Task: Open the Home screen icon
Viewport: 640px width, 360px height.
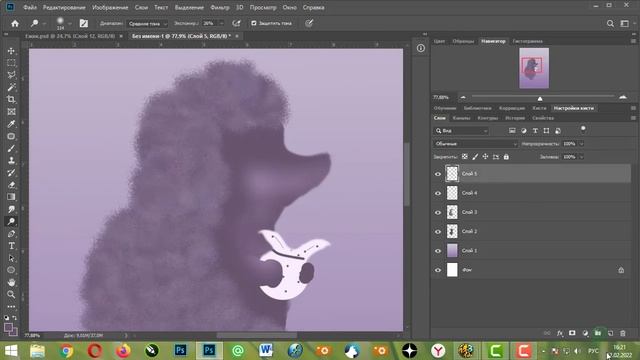Action: pyautogui.click(x=15, y=23)
